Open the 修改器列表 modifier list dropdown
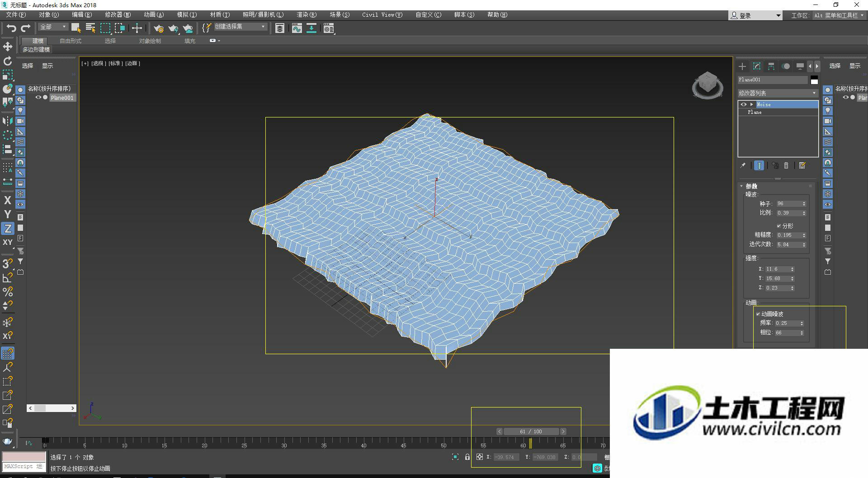868x478 pixels. [778, 93]
